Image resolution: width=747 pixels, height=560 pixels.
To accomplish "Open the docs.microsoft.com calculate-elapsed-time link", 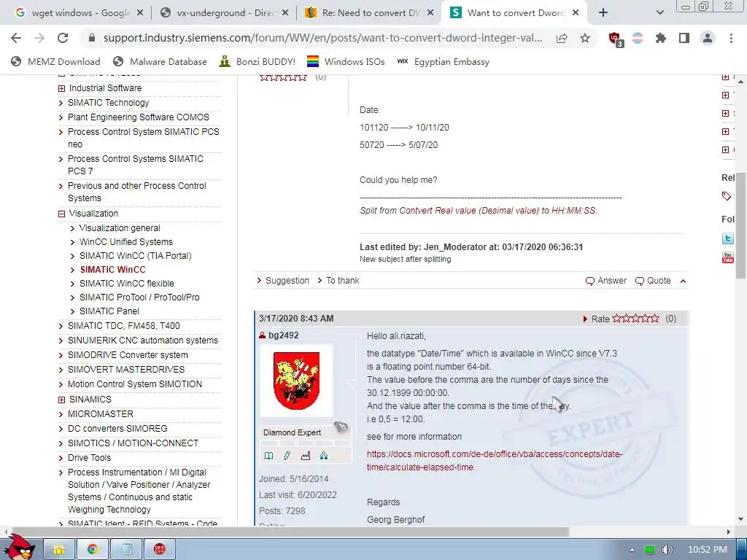I will 495,461.
